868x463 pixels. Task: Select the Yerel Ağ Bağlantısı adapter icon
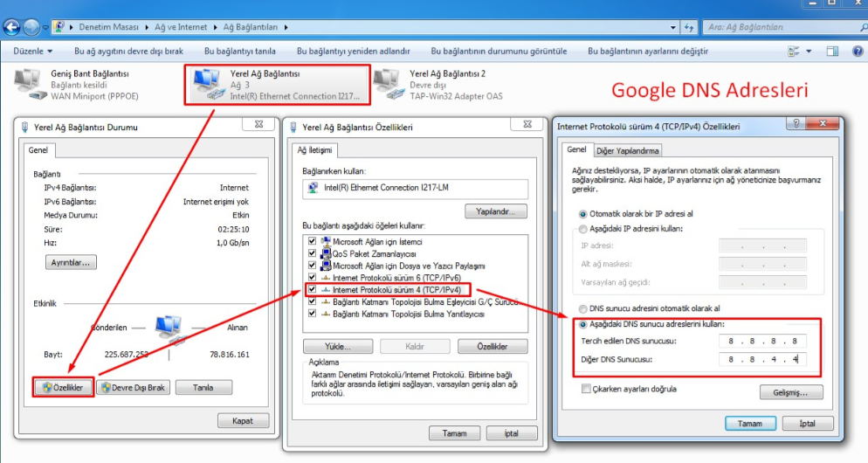tap(208, 84)
